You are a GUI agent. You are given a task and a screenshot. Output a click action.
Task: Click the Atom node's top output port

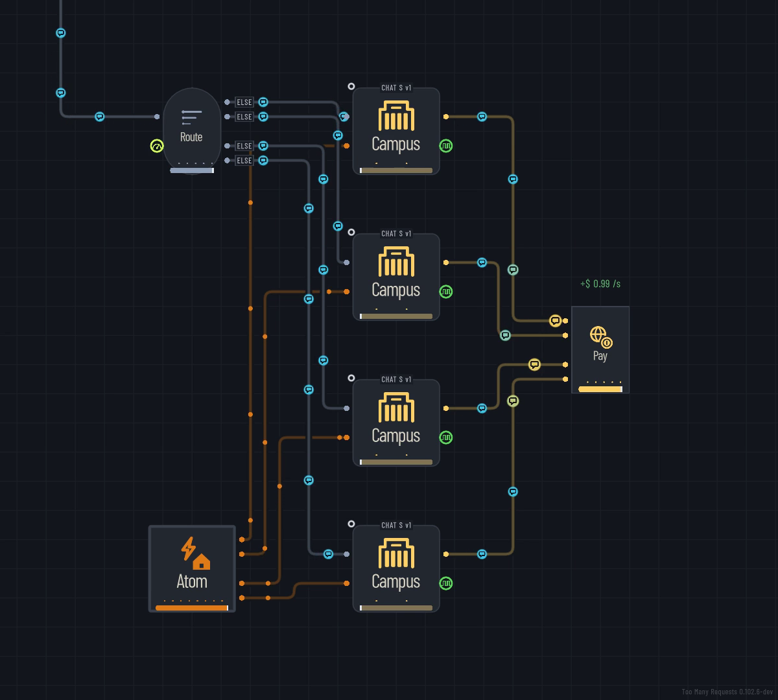tap(242, 539)
